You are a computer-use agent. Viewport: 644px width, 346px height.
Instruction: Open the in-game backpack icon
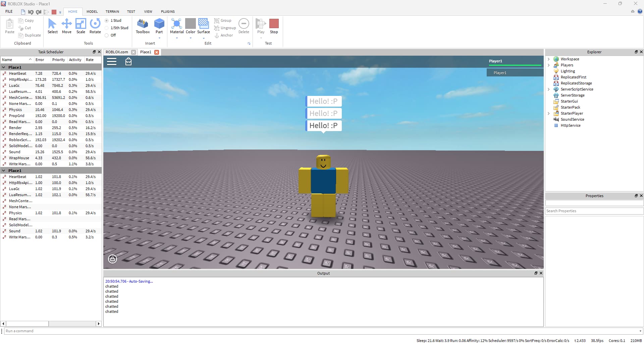point(128,61)
